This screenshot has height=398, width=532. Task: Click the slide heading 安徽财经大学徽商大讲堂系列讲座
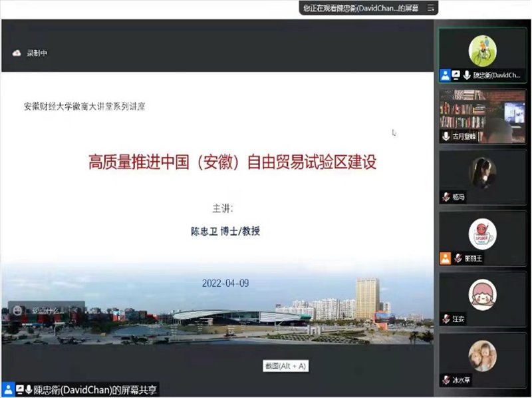[x=84, y=106]
